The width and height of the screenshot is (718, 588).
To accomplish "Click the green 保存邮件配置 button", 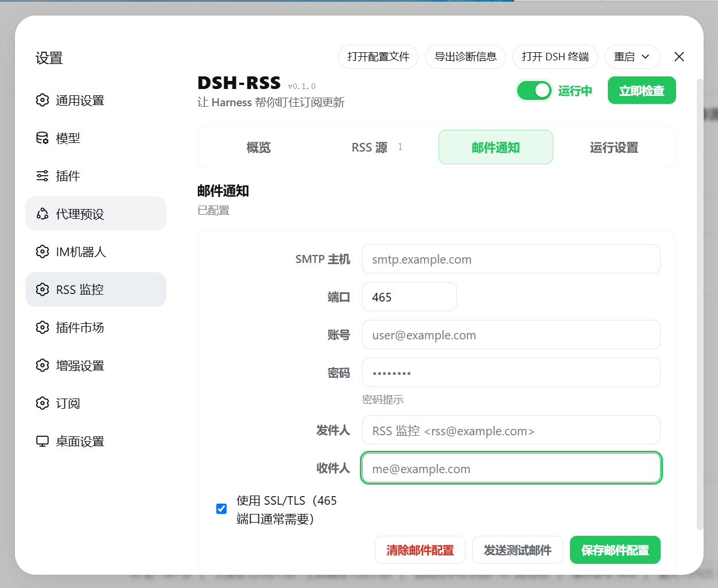I will [x=615, y=550].
